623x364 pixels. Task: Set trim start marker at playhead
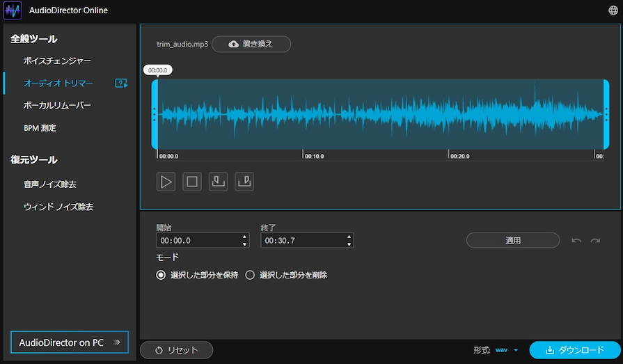pyautogui.click(x=218, y=182)
